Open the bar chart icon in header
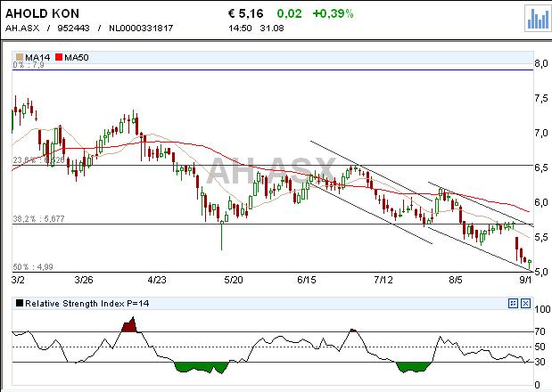The width and height of the screenshot is (552, 392). [538, 19]
